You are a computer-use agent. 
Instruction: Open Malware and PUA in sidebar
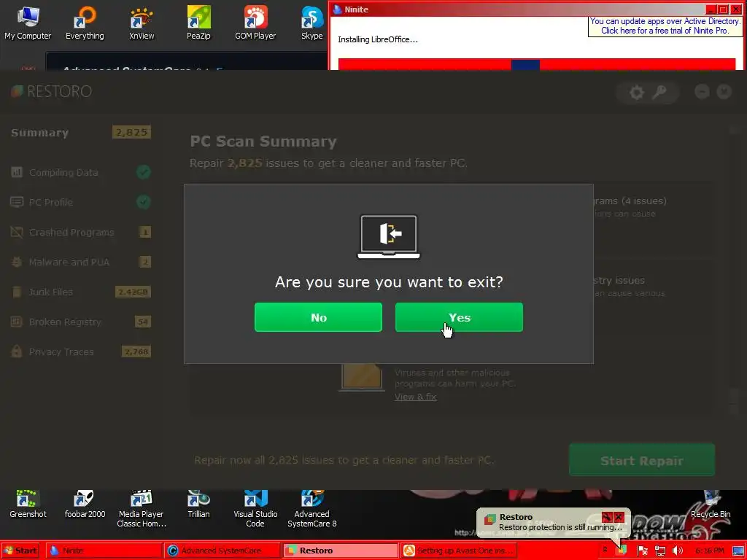point(80,262)
